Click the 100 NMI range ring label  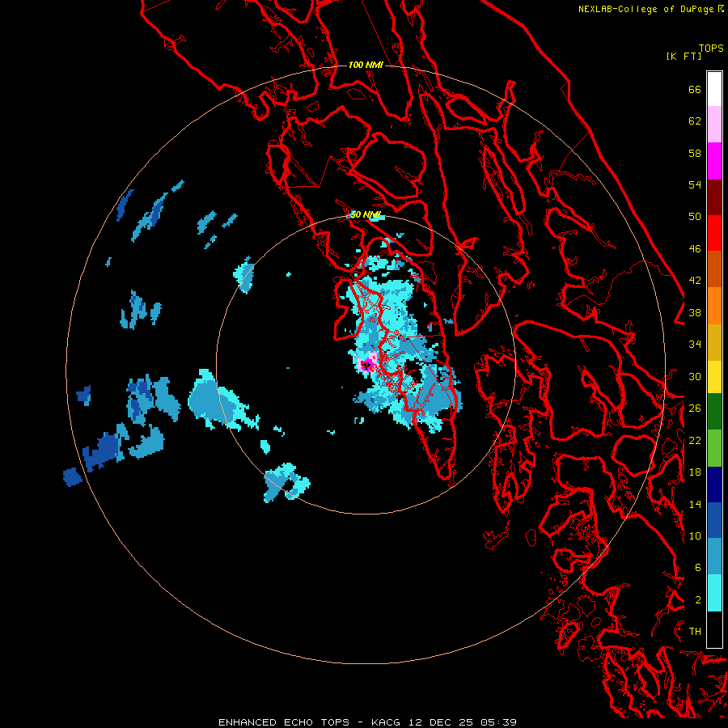(x=366, y=65)
